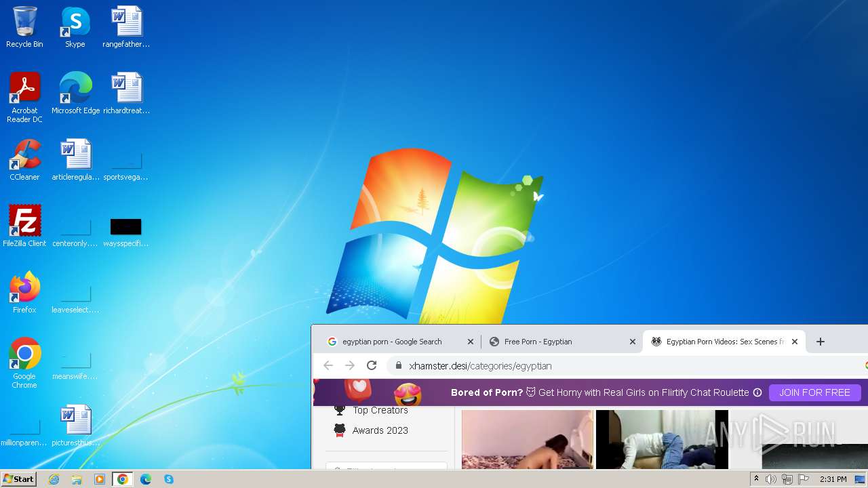Open the volume control tray icon

(771, 479)
